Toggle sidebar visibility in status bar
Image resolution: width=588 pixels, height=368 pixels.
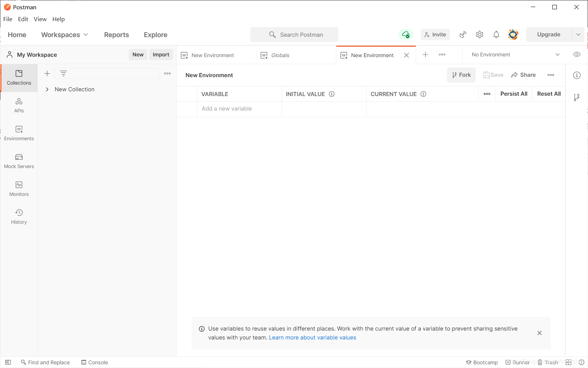point(8,362)
